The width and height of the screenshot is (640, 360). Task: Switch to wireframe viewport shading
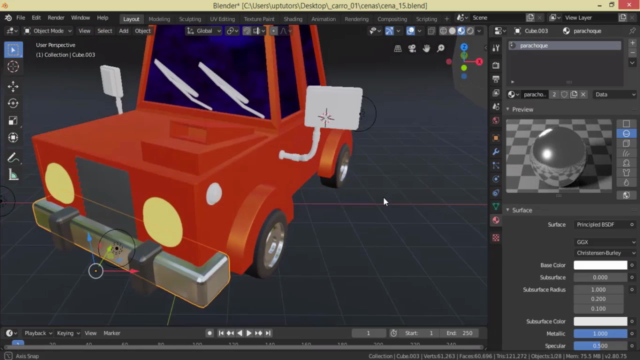point(443,31)
